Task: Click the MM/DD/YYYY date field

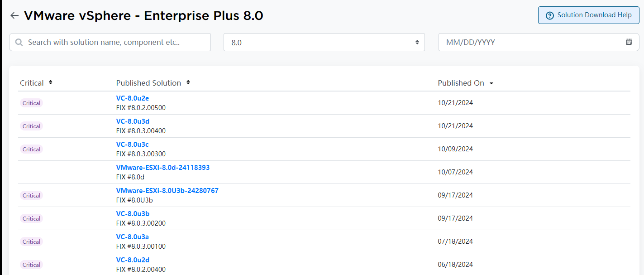Action: [x=539, y=42]
